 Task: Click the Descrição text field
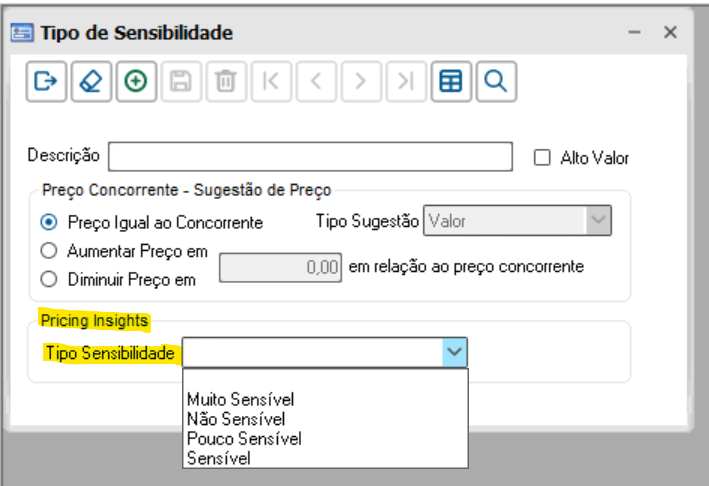click(310, 157)
